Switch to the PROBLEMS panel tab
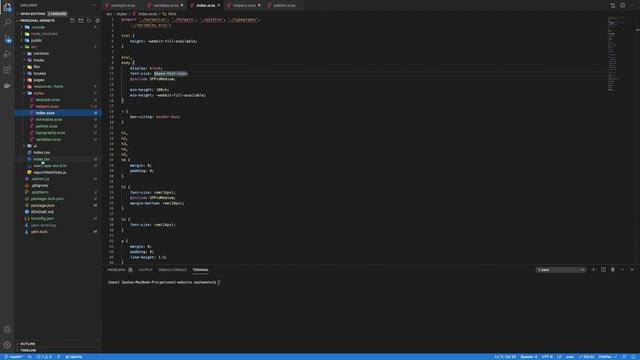640x360 pixels. pos(120,270)
